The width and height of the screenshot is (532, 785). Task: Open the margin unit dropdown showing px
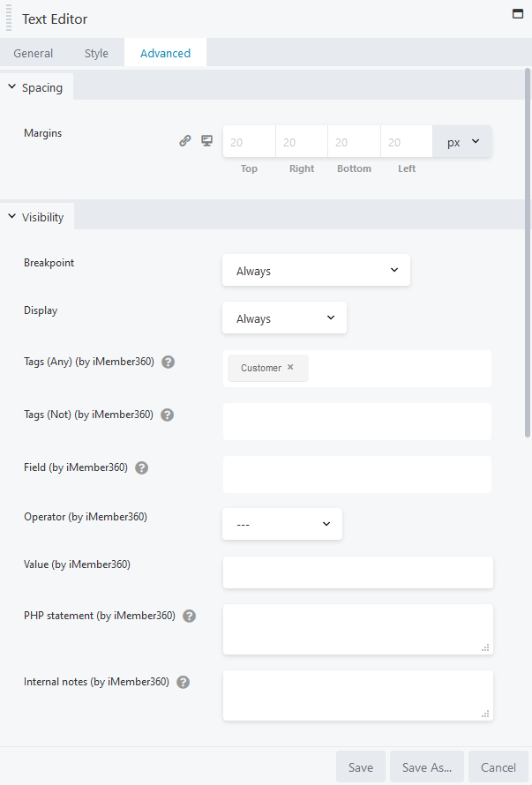point(461,141)
